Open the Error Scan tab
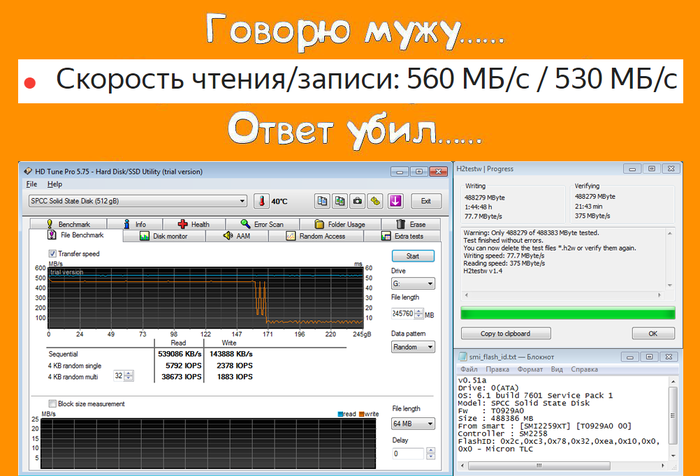Screen dimensions: 700x476 [262, 224]
